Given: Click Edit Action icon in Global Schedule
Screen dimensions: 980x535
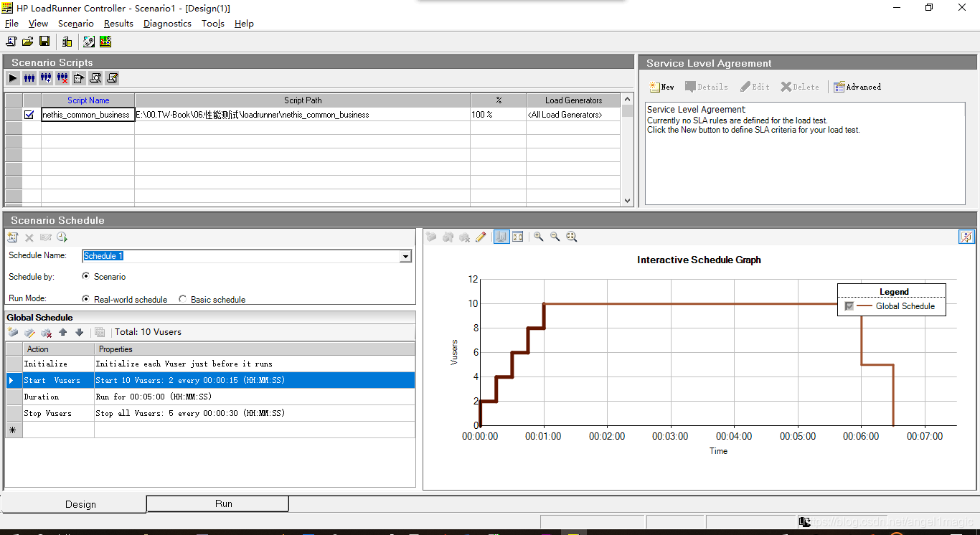Looking at the screenshot, I should [x=29, y=332].
